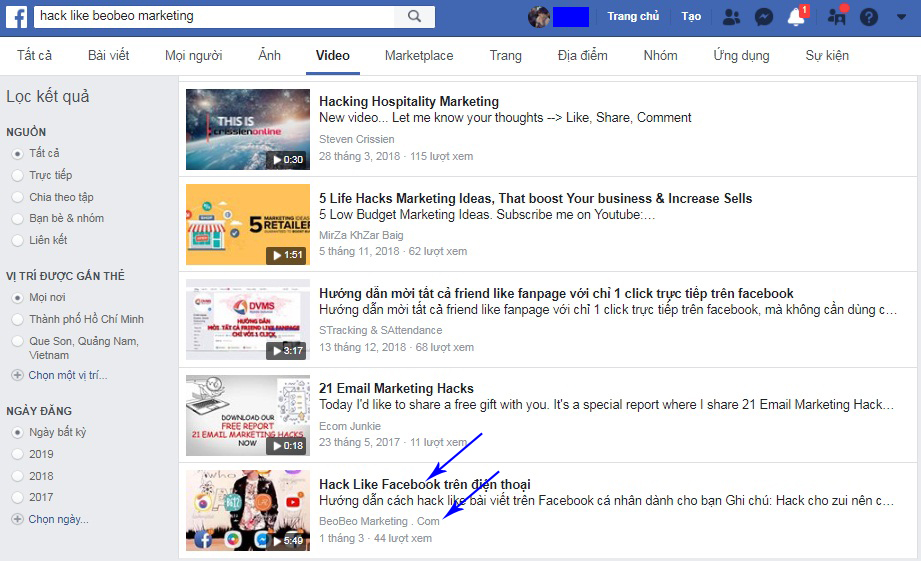
Task: Select the Liên kết radio button
Action: [x=18, y=240]
